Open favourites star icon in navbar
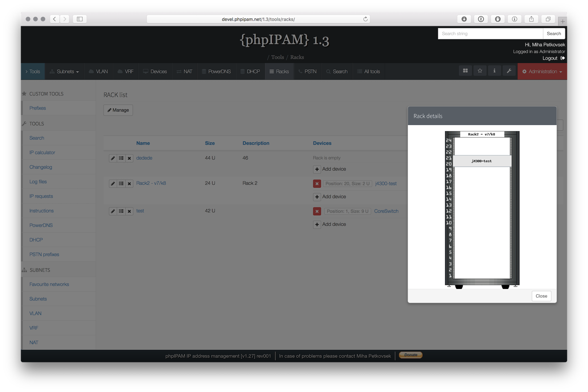This screenshot has width=588, height=392. 480,71
